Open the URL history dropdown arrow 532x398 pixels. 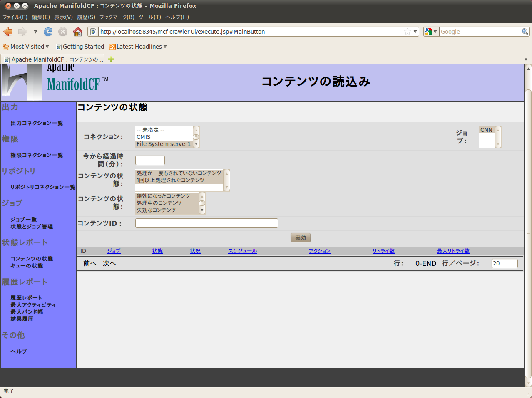click(415, 32)
